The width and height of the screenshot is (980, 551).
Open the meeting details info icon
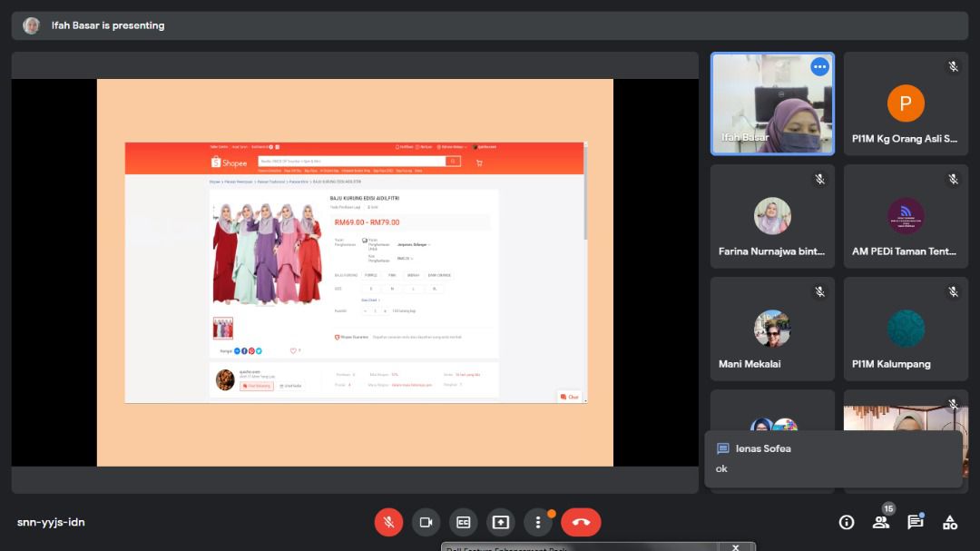tap(847, 522)
